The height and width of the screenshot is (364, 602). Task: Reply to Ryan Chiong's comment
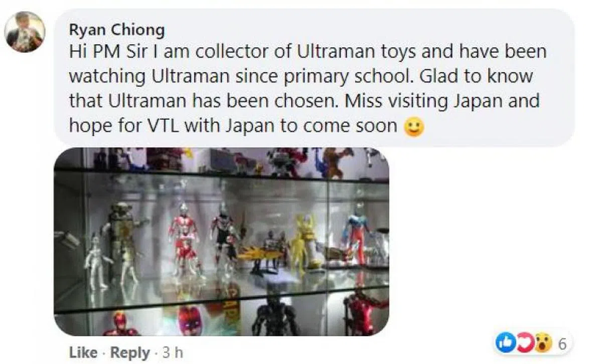(x=129, y=353)
